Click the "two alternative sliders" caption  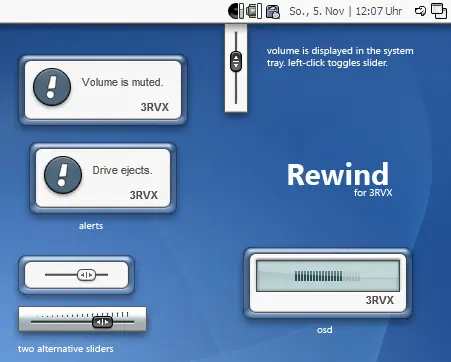coord(66,349)
